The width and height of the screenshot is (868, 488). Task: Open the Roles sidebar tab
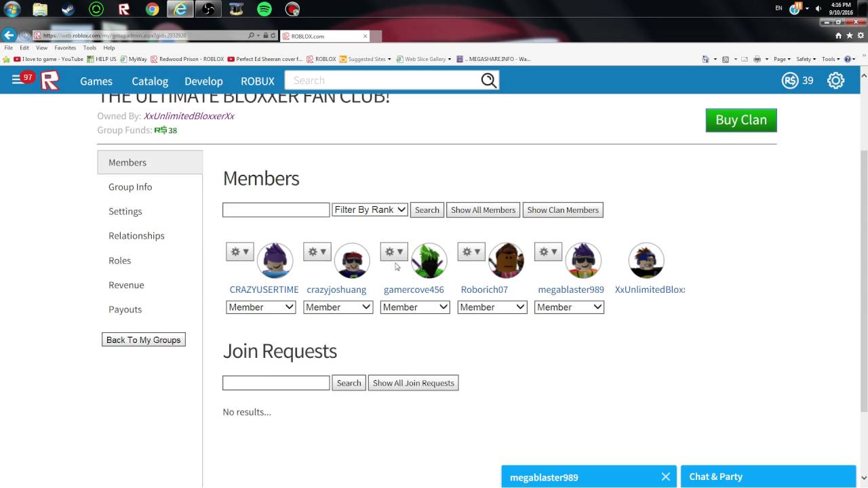click(x=120, y=260)
